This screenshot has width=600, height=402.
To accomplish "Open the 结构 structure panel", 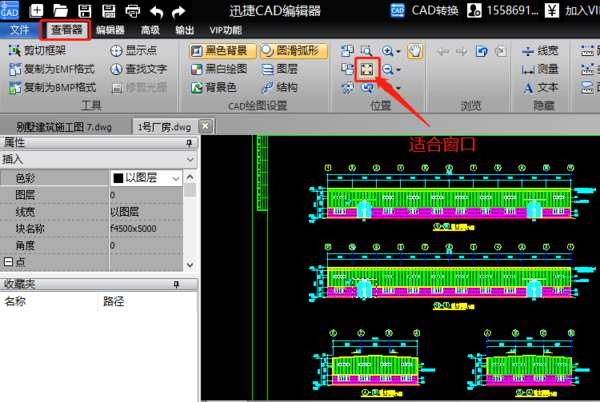I will point(279,88).
